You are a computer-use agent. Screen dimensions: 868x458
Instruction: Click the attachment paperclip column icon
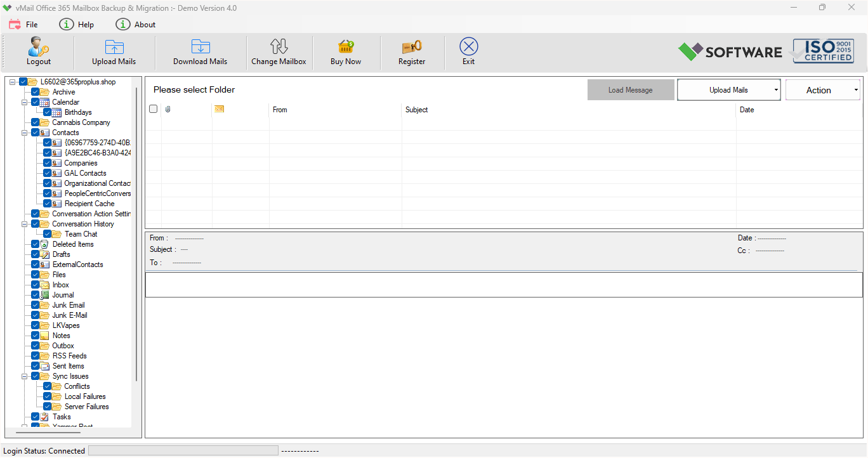pos(168,110)
